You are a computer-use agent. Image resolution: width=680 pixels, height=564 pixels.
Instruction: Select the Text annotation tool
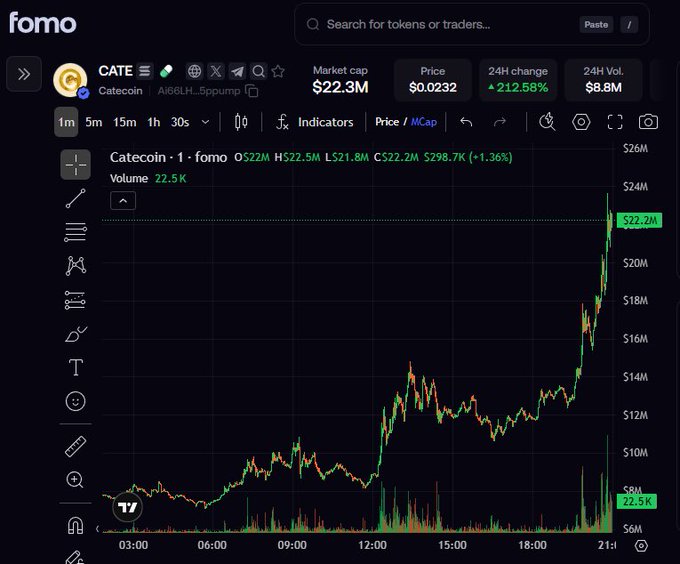pos(76,367)
